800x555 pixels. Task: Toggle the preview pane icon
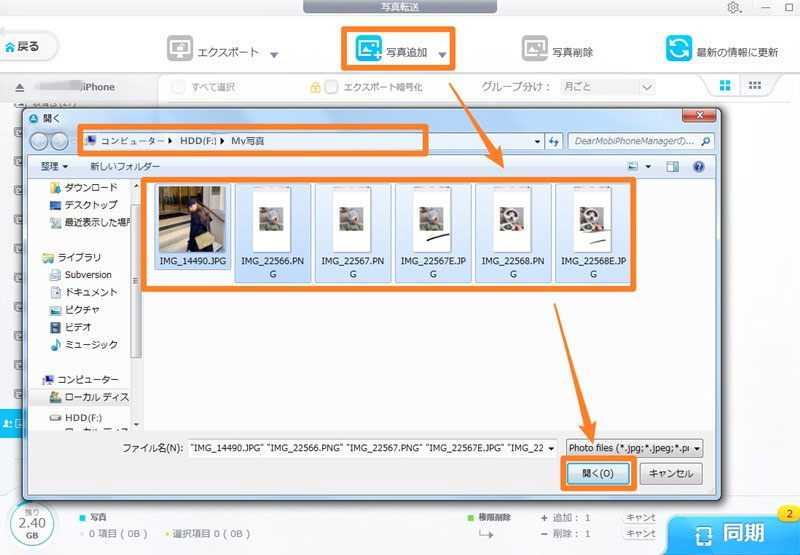pyautogui.click(x=672, y=166)
